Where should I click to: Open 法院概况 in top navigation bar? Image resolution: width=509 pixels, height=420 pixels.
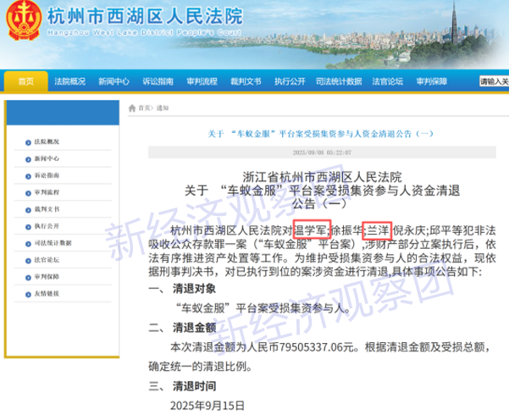pos(69,81)
